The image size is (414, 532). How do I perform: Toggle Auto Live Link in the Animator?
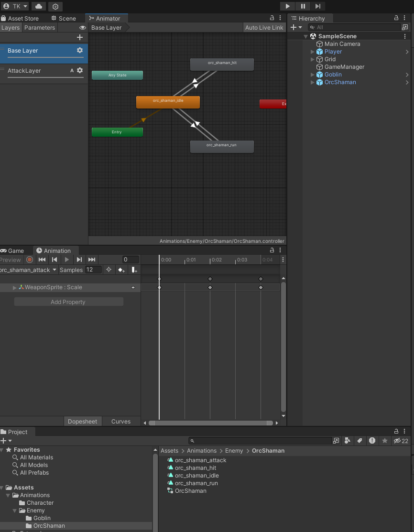(264, 27)
